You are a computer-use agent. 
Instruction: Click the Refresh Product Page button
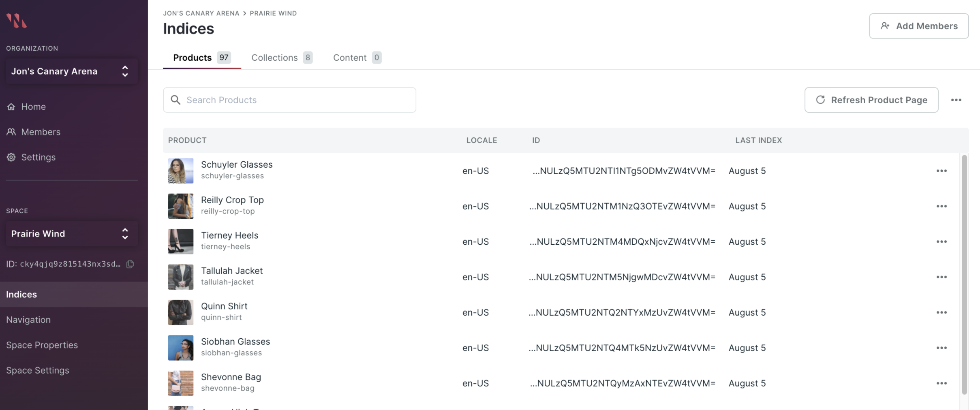coord(871,100)
